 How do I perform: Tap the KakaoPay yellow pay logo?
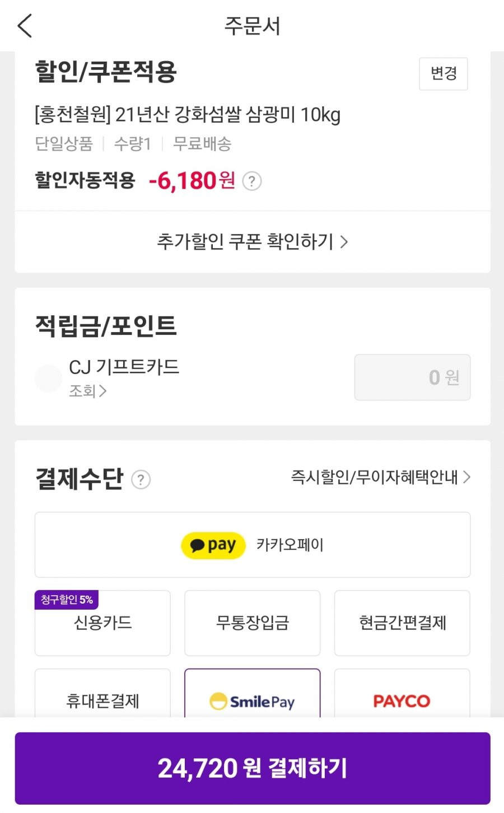213,545
